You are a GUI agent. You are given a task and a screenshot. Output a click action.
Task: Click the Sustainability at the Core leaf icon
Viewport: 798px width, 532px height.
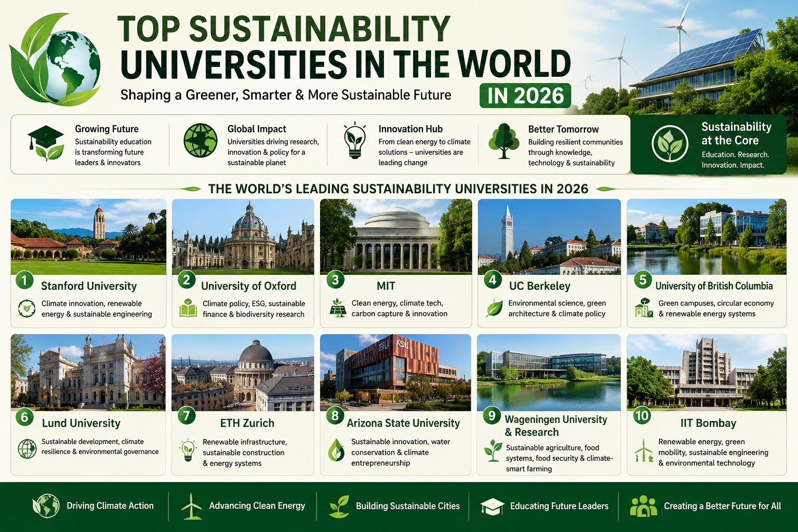(670, 143)
